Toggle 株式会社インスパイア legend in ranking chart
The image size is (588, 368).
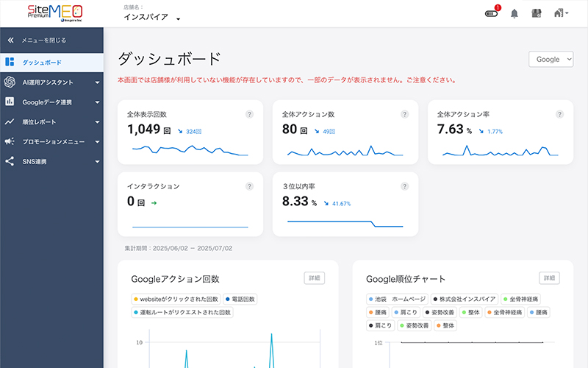point(465,300)
